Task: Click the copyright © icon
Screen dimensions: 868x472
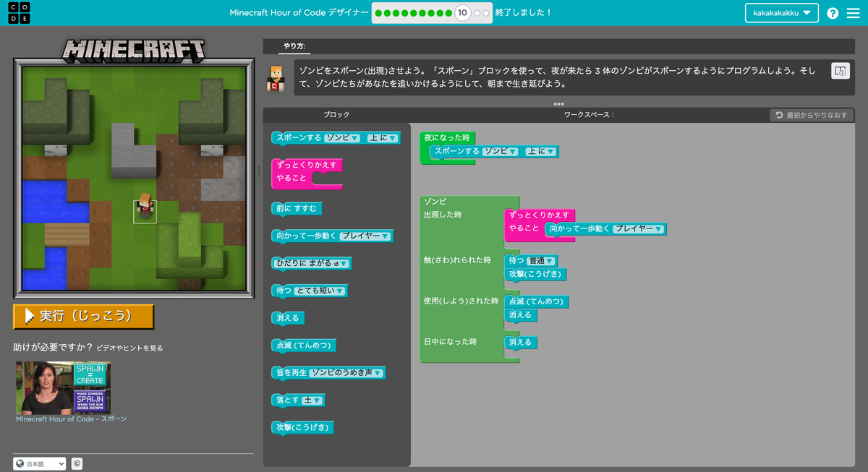Action: tap(77, 464)
